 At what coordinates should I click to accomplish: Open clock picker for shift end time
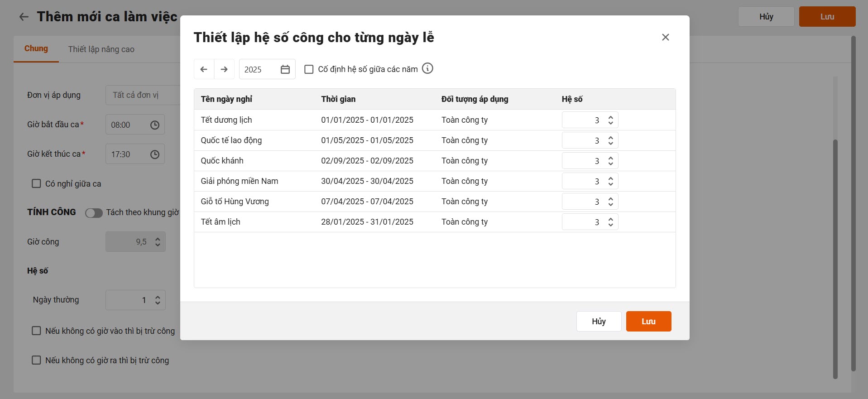coord(155,154)
